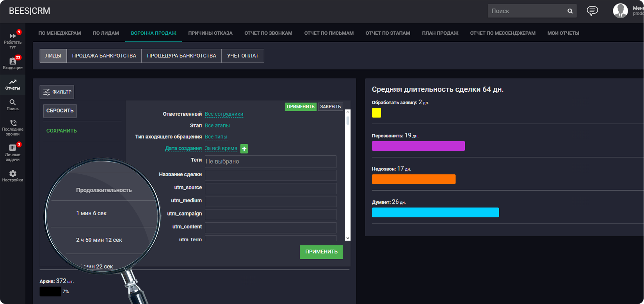Click the blue Думает bar

(x=435, y=212)
